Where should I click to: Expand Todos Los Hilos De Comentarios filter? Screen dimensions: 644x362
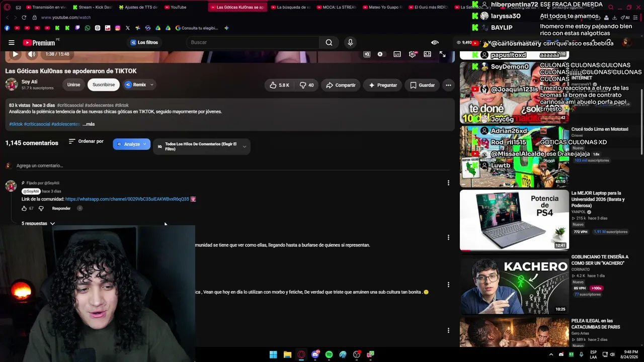(201, 146)
